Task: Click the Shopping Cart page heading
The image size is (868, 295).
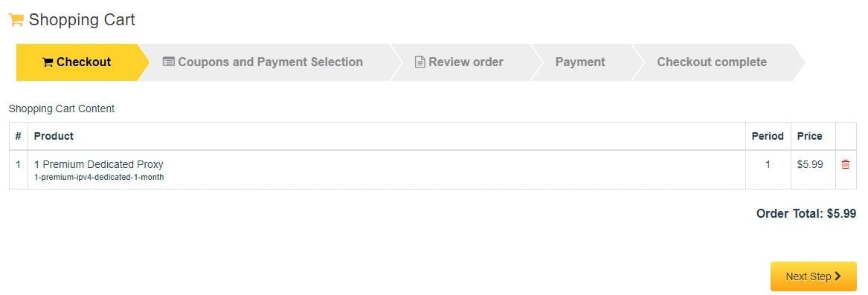Action: click(x=82, y=20)
